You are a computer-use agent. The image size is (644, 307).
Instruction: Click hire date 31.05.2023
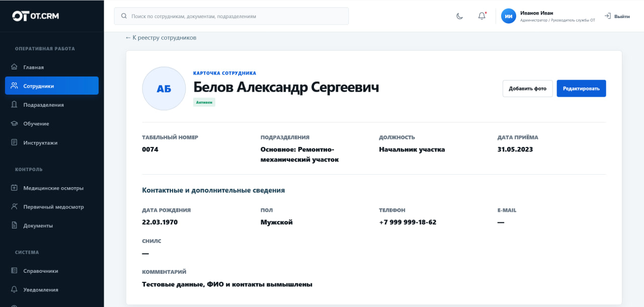click(515, 149)
